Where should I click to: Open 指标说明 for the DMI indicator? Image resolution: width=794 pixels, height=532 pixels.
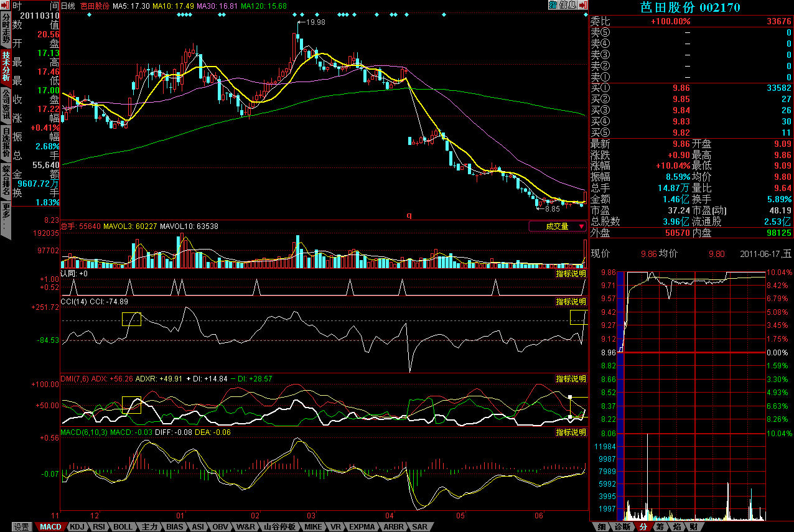pyautogui.click(x=571, y=378)
